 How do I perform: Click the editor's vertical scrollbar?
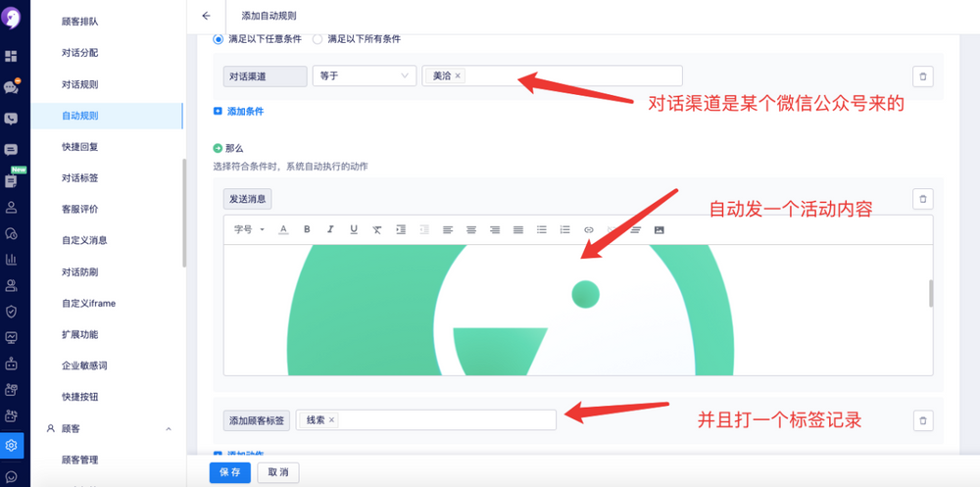930,293
